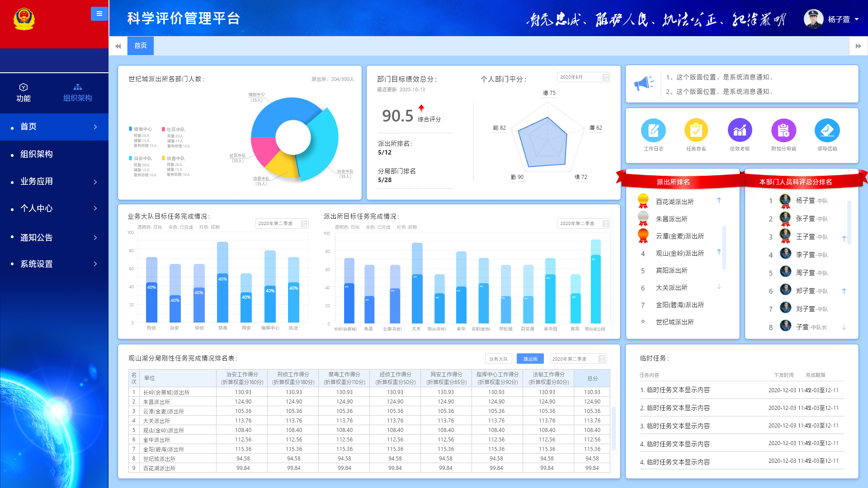Click the calendar icon in 2020年6月 field
868x488 pixels.
[605, 77]
